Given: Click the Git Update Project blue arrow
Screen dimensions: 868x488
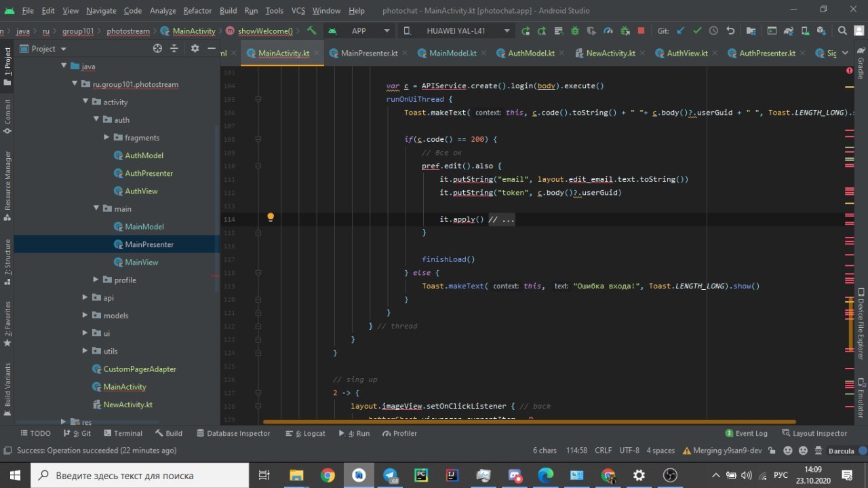Looking at the screenshot, I should coord(681,31).
